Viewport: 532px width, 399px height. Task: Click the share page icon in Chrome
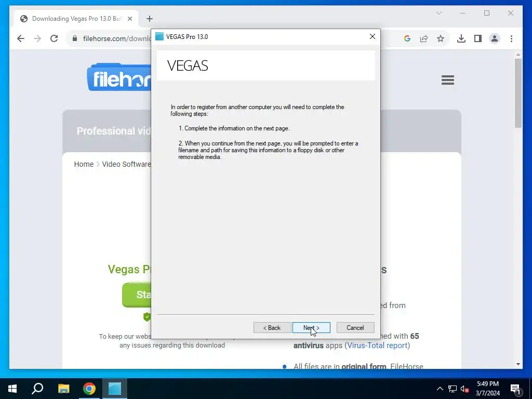pyautogui.click(x=424, y=38)
